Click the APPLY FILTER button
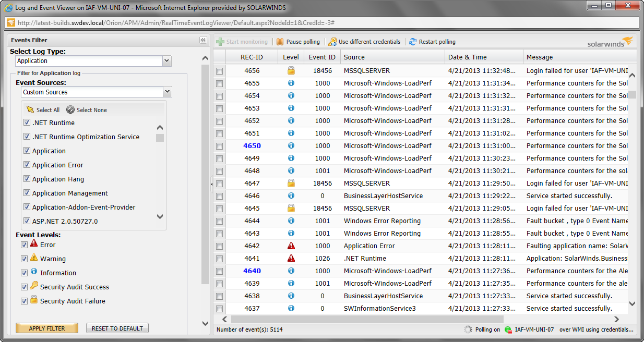 coord(47,328)
